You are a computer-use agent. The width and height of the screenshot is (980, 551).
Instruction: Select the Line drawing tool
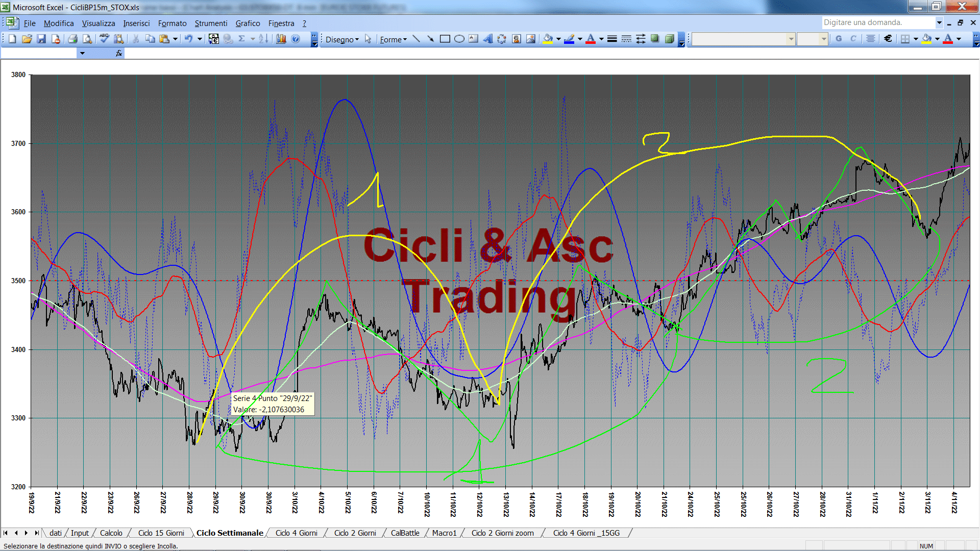point(416,39)
